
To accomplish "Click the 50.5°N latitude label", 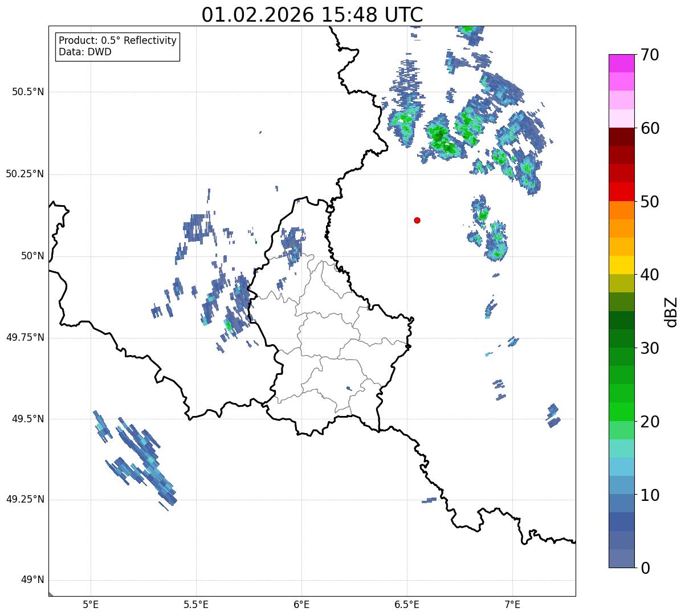I will tap(28, 92).
